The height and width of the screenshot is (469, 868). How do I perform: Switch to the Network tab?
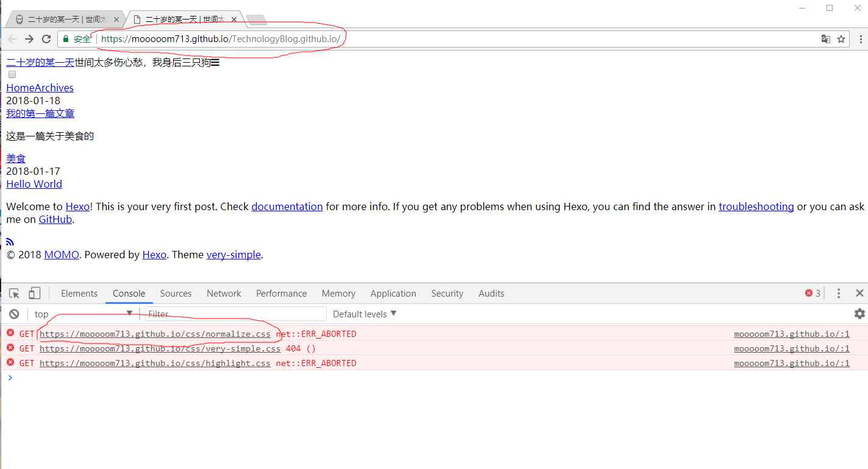pyautogui.click(x=224, y=294)
